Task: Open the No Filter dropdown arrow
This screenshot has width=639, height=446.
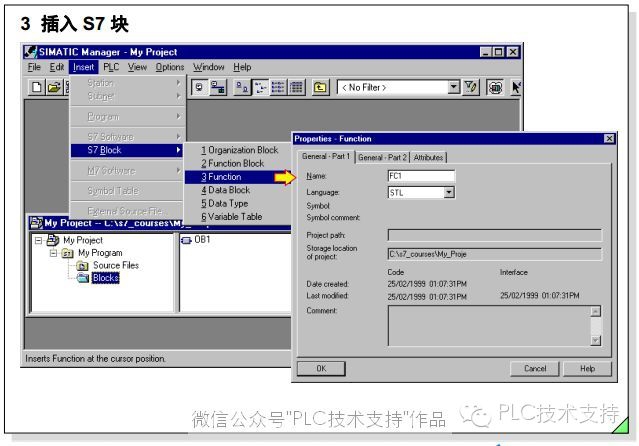Action: point(453,87)
